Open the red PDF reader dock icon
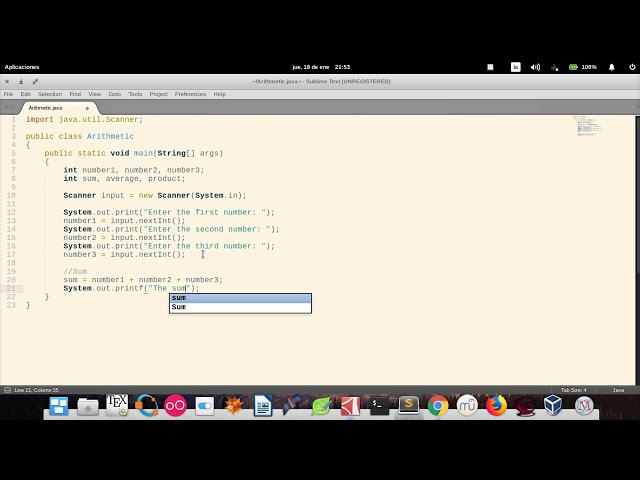 coord(350,406)
